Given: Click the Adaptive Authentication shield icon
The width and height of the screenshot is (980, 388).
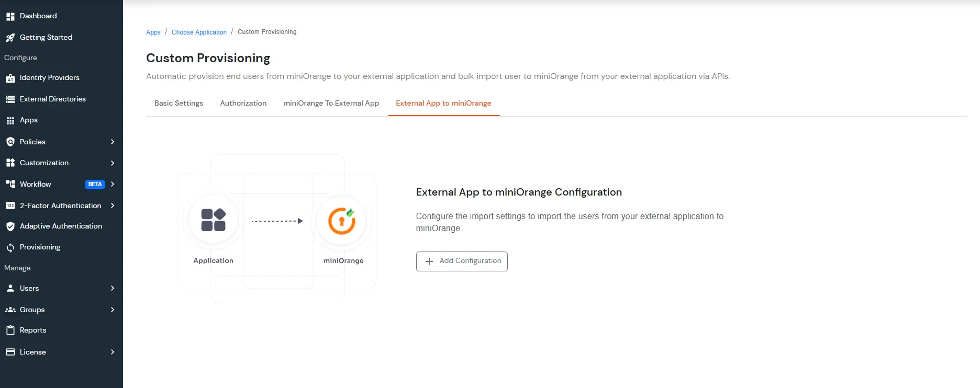Looking at the screenshot, I should click(x=10, y=226).
